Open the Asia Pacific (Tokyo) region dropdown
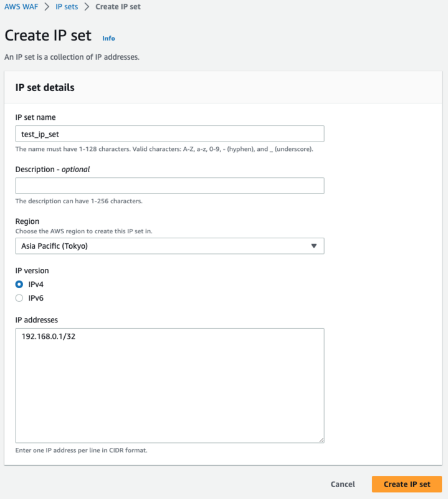This screenshot has height=499, width=448. tap(169, 246)
